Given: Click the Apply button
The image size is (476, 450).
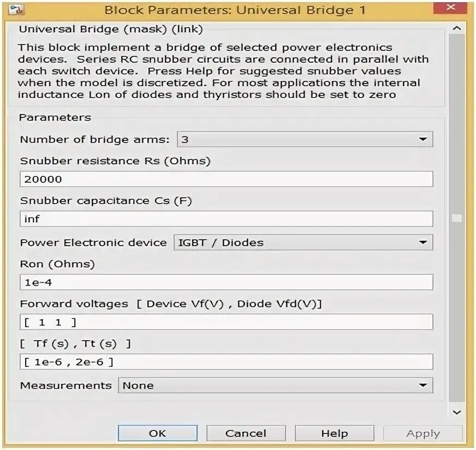Looking at the screenshot, I should coord(423,433).
